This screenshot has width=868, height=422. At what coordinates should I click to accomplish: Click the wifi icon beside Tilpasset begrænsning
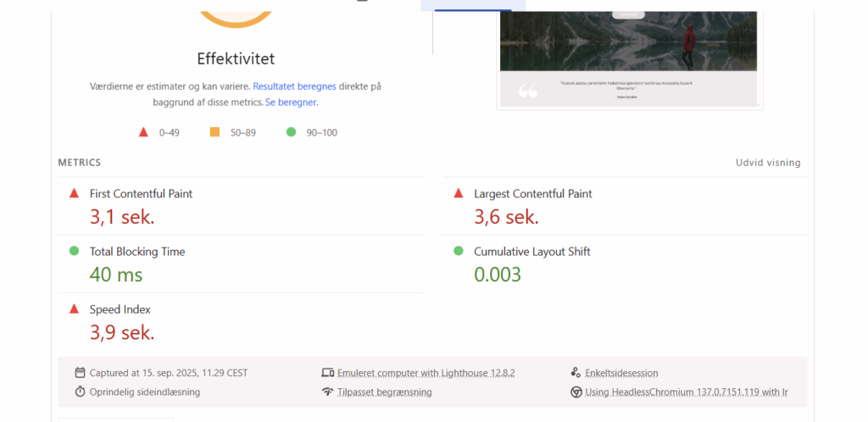click(x=328, y=391)
